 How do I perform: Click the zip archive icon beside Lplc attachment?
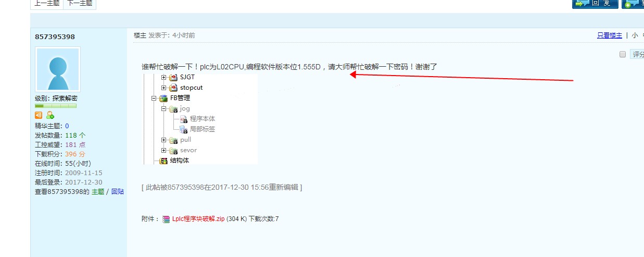coord(166,219)
